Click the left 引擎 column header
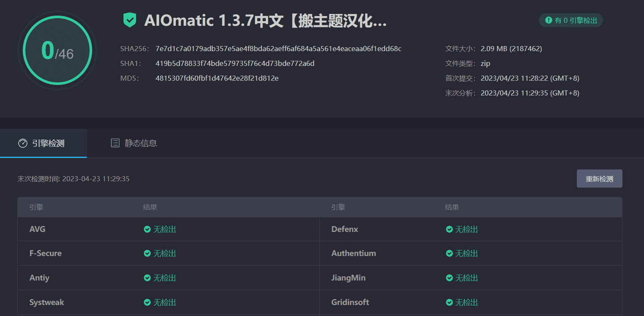This screenshot has height=316, width=644. pos(36,207)
